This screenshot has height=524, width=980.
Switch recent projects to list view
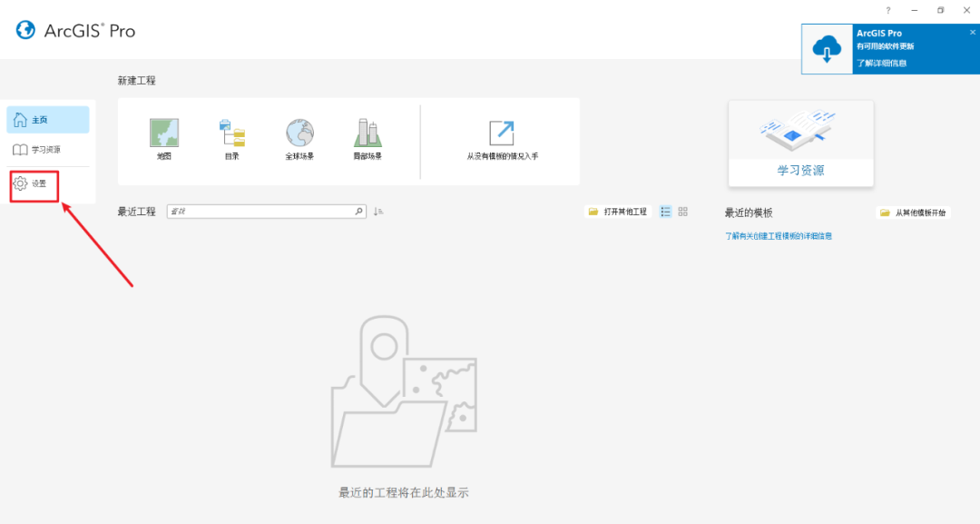click(667, 212)
